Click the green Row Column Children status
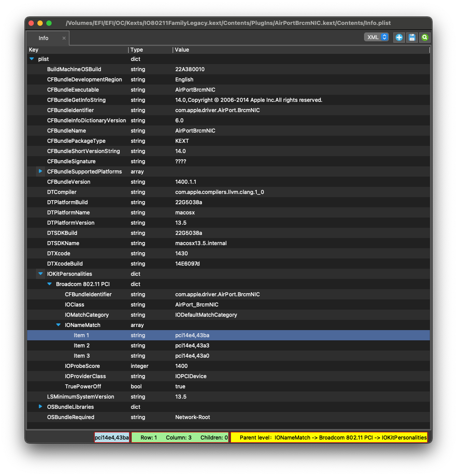This screenshot has width=457, height=476. (x=180, y=438)
